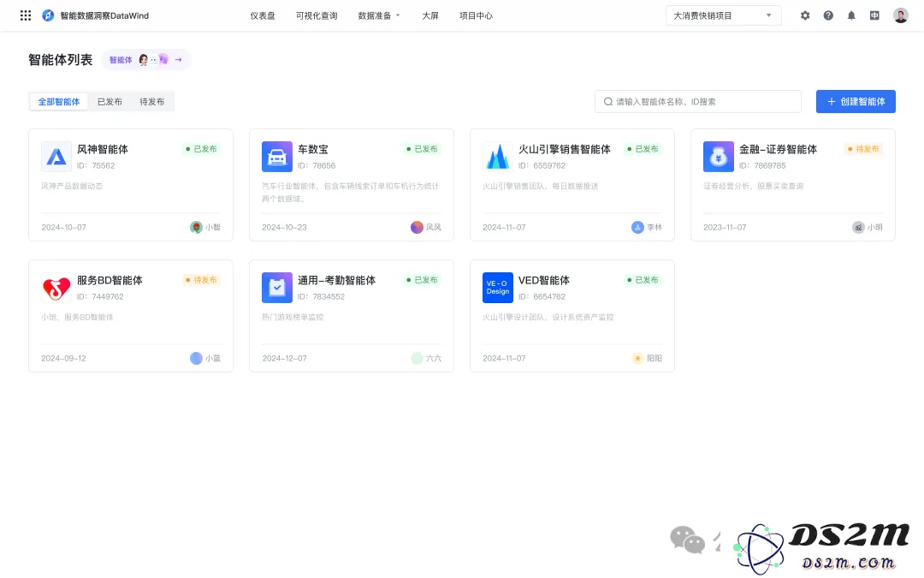The height and width of the screenshot is (578, 924).
Task: Open notifications bell icon
Action: click(x=851, y=15)
